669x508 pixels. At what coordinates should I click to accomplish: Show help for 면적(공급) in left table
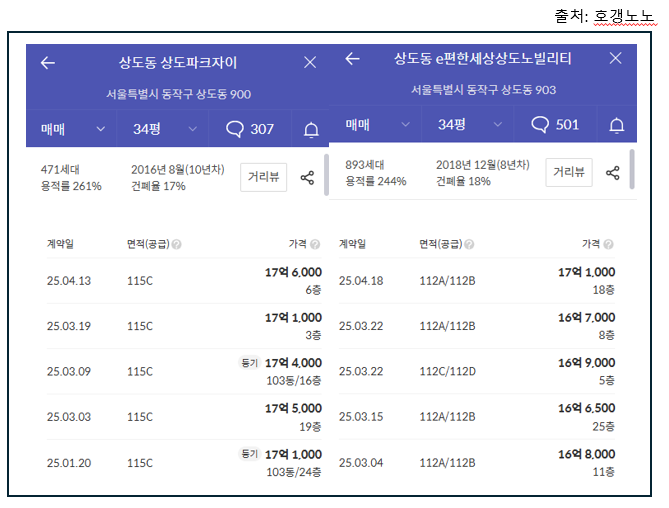coord(176,244)
